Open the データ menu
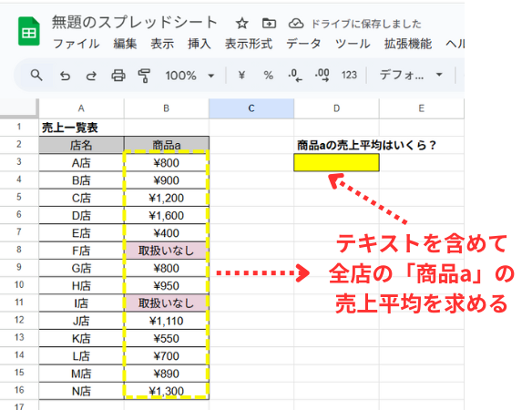Screen dimensions: 532x410 coord(303,44)
